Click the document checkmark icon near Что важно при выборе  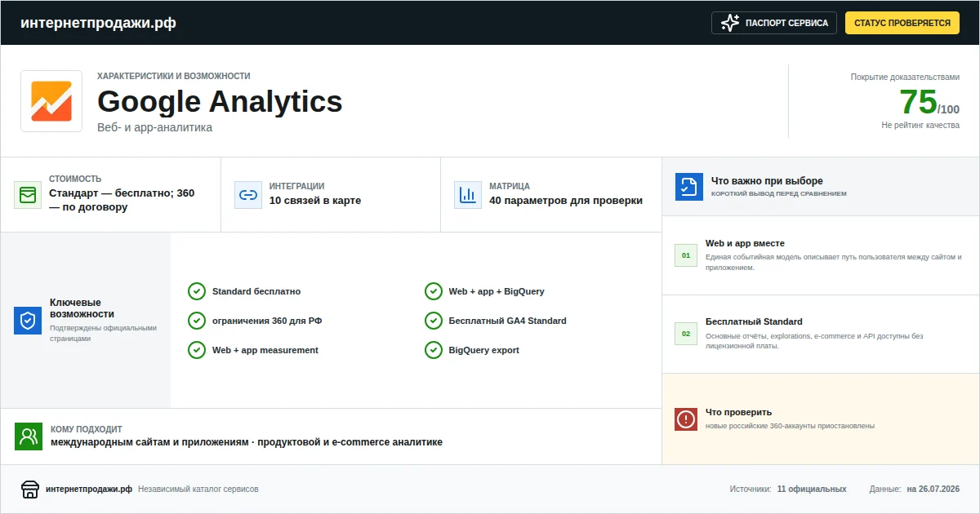click(x=689, y=187)
